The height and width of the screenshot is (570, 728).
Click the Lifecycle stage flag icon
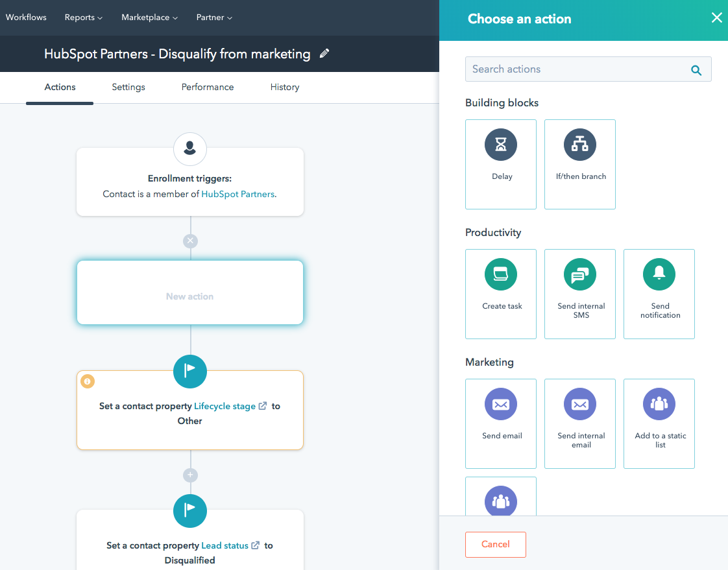[190, 372]
